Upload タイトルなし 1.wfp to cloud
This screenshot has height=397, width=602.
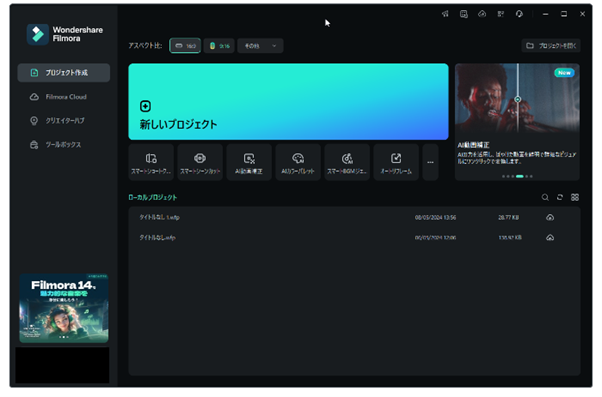tap(550, 217)
